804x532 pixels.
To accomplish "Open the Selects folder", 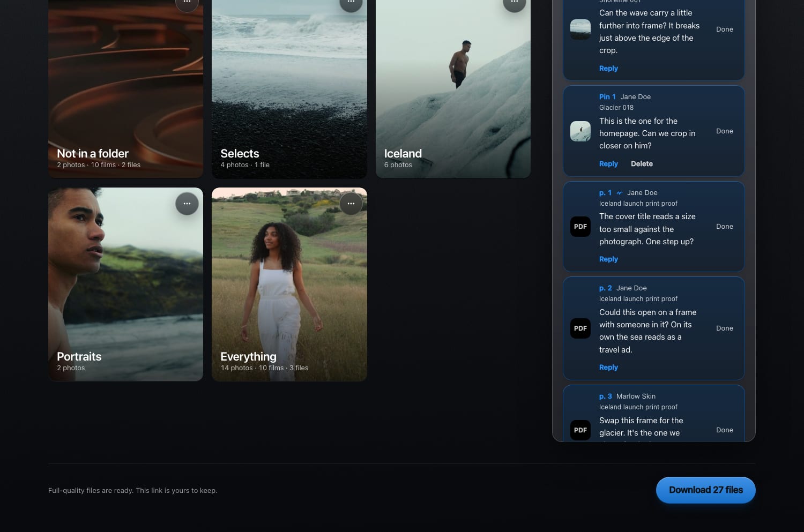I will click(x=289, y=89).
